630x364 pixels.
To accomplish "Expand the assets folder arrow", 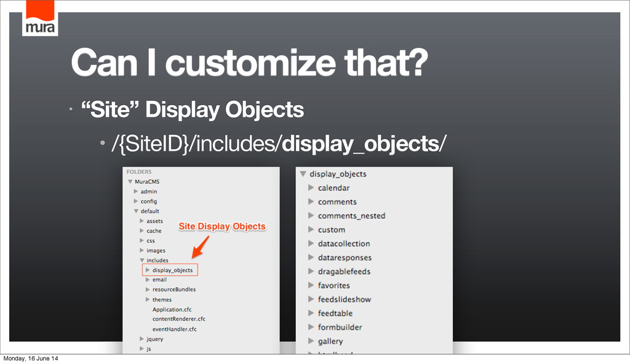I will [142, 221].
